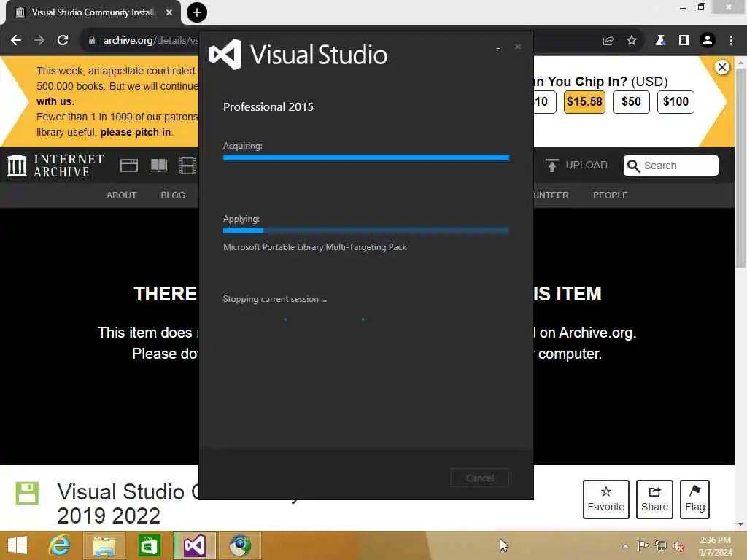This screenshot has width=747, height=560.
Task: Click the Applying progress bar
Action: [x=366, y=230]
